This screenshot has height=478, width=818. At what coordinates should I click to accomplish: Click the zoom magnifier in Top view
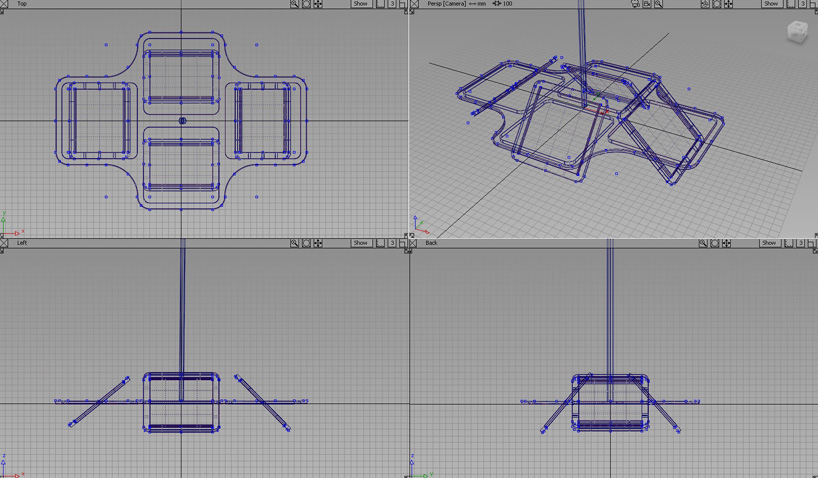295,4
